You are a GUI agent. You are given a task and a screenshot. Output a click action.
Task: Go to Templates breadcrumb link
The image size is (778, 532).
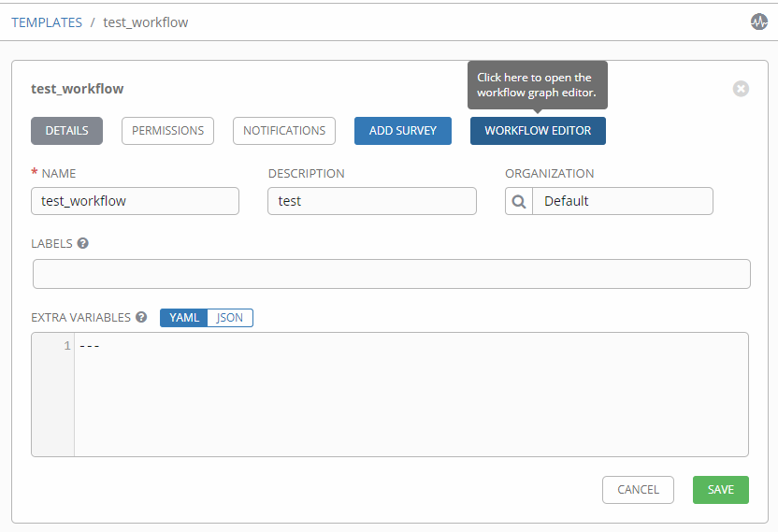click(47, 22)
